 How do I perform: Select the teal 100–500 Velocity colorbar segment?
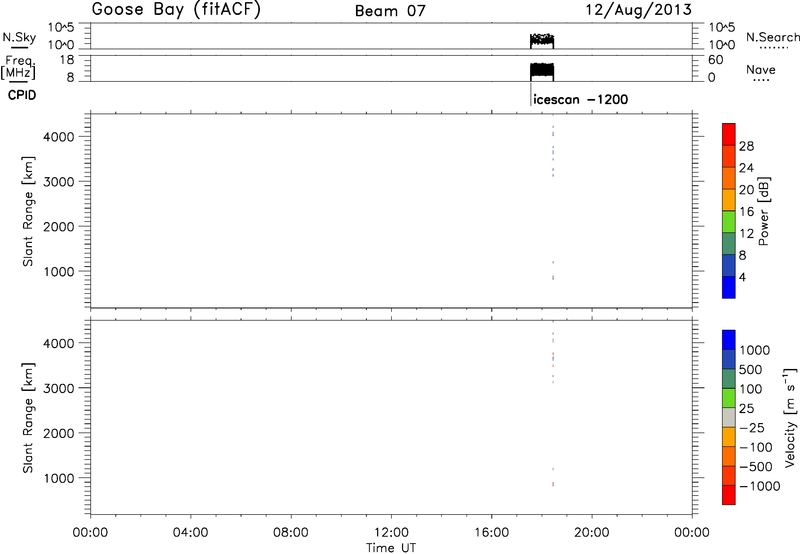(x=729, y=379)
